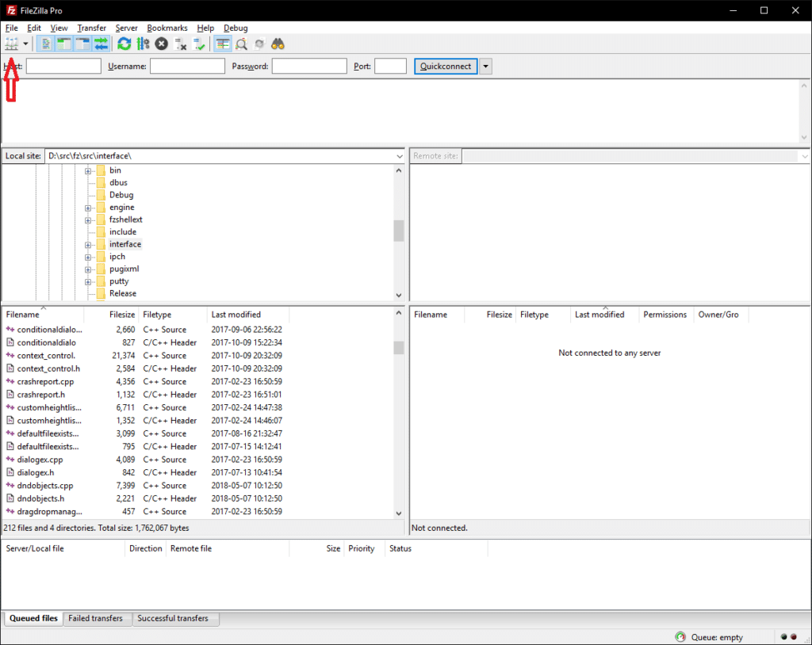Select the dndobjects.h file
This screenshot has height=645, width=812.
point(41,498)
